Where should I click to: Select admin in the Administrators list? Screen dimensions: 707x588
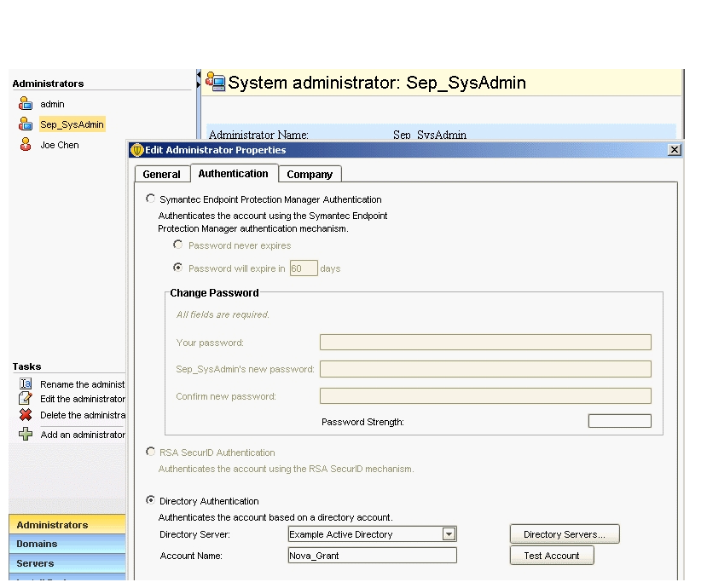[52, 104]
